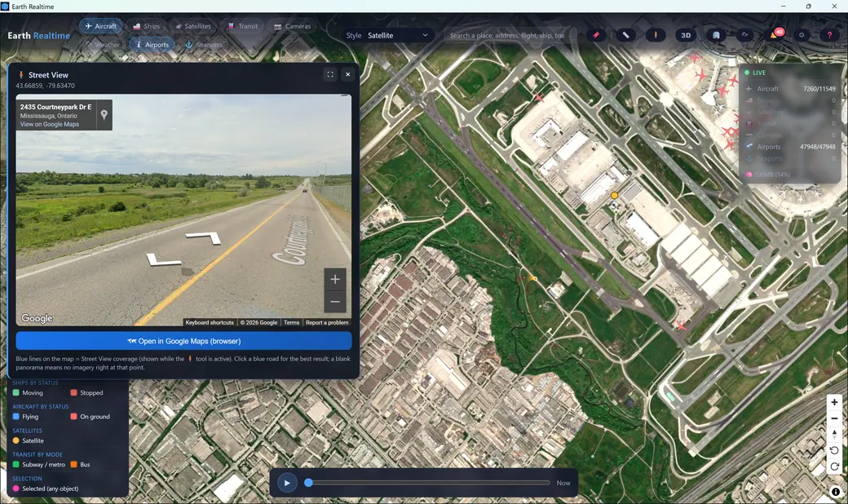Viewport: 848px width, 504px height.
Task: Enable the Cameras layer chip
Action: (293, 26)
